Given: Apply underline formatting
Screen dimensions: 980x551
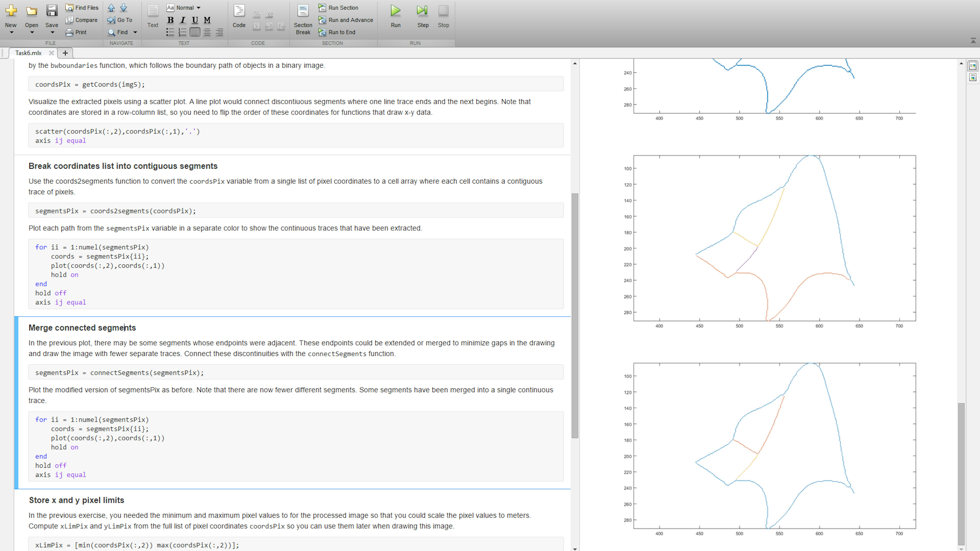Looking at the screenshot, I should (195, 20).
